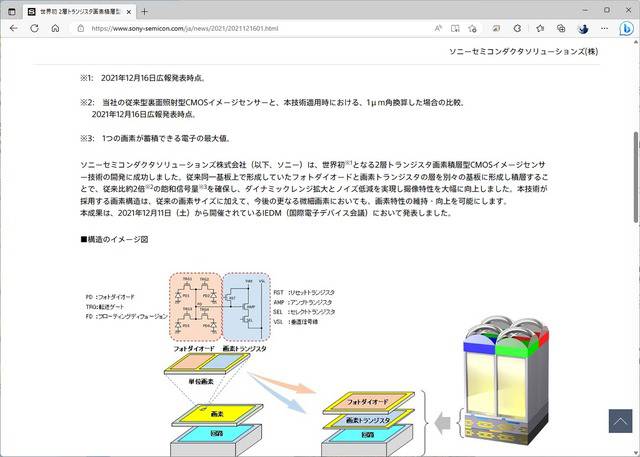Click the orange フォトダイオード layer in right stack
640x457 pixels.
[x=368, y=402]
